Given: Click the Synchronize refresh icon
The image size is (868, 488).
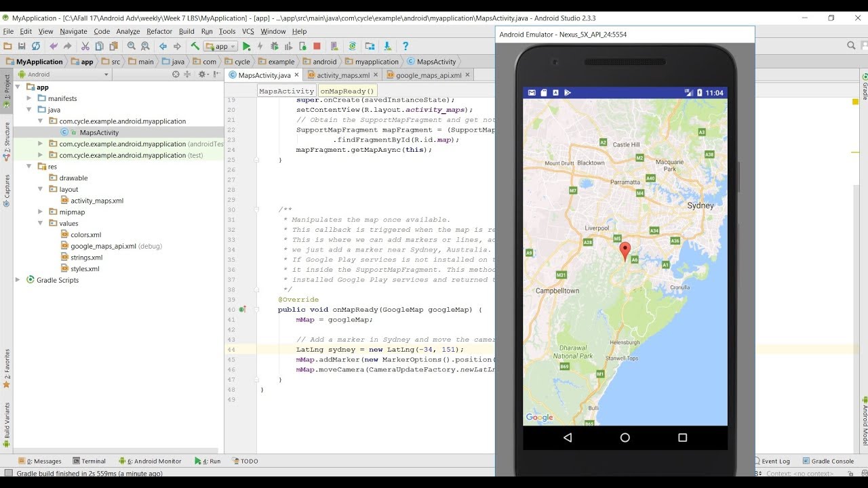Looking at the screenshot, I should tap(36, 46).
